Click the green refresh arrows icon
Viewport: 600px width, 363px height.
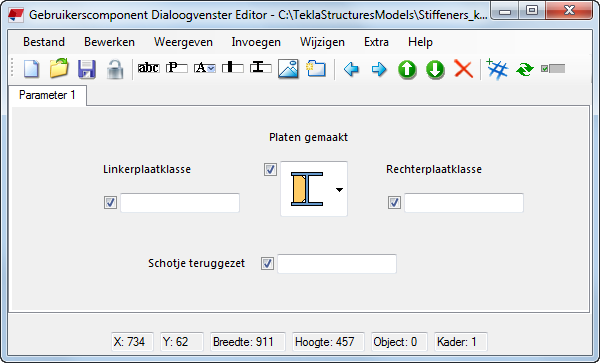525,69
